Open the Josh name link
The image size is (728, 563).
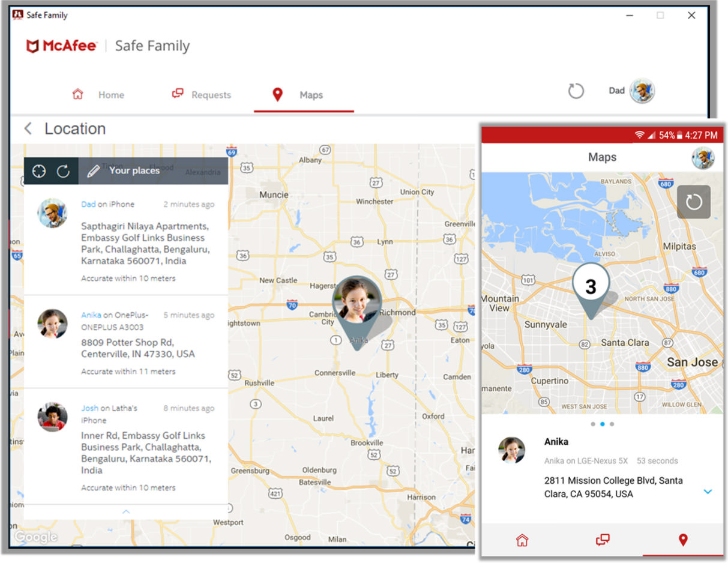(89, 408)
